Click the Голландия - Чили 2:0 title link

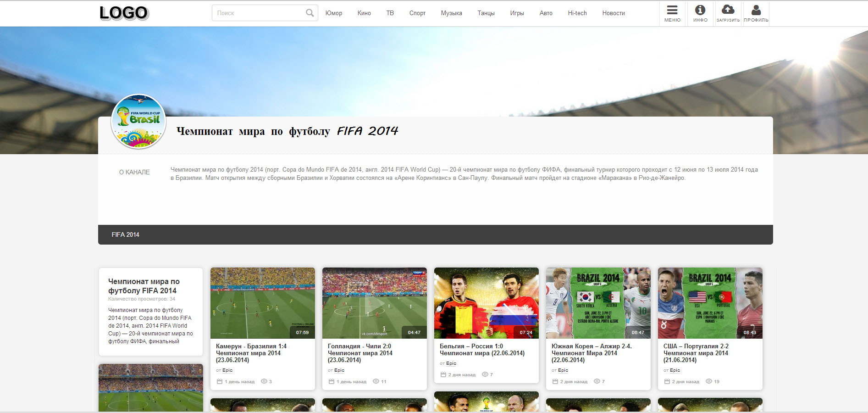(360, 353)
